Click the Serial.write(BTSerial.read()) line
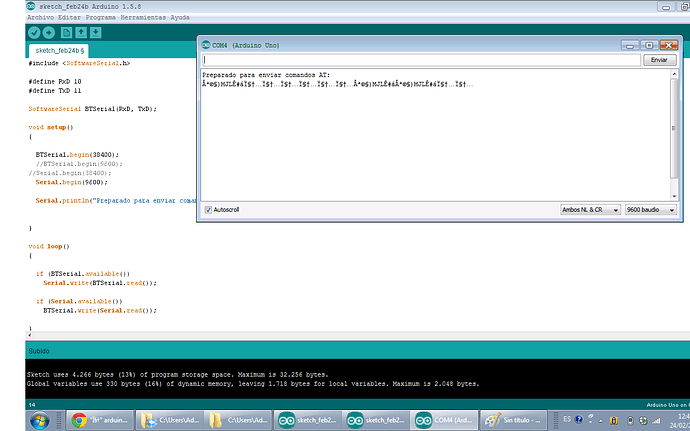The image size is (690, 431). coord(100,283)
